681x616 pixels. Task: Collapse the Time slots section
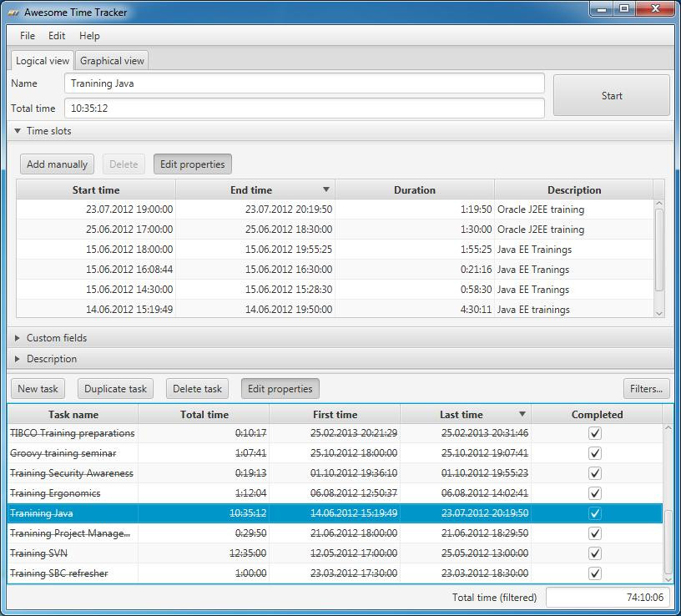pos(18,131)
